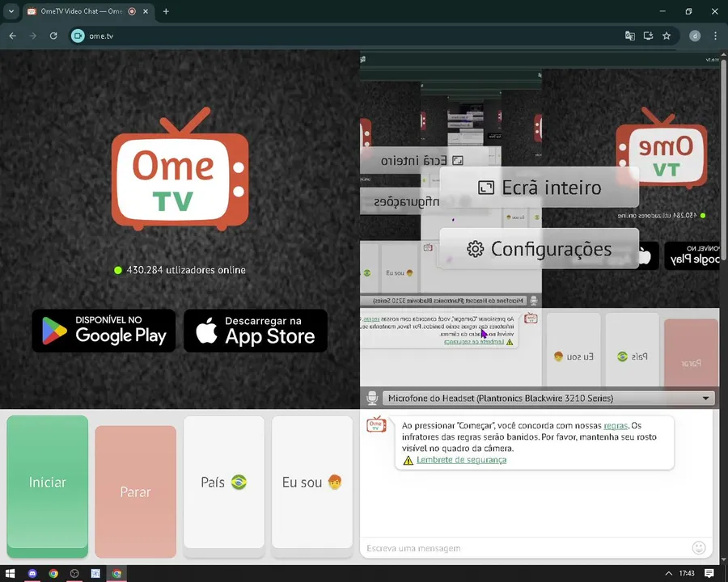
Task: Click the camera site info icon in address bar
Action: 78,36
